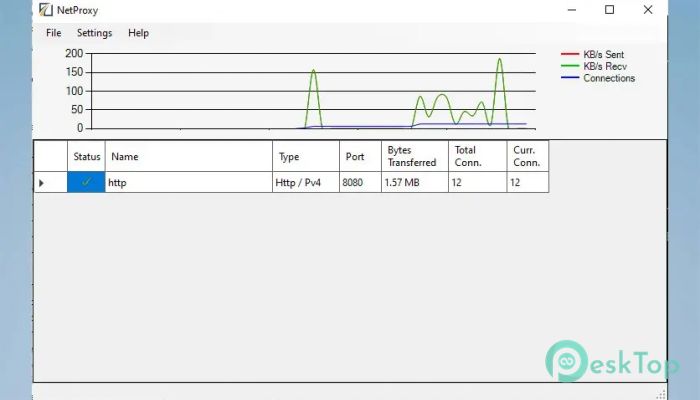Click the KB/s Recv green legend entry

594,66
